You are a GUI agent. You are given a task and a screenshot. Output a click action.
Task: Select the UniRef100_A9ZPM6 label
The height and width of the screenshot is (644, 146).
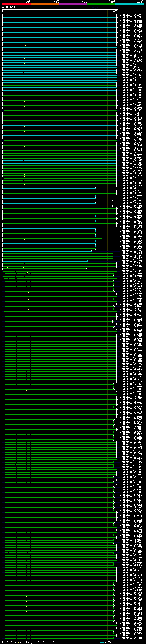click(x=131, y=25)
